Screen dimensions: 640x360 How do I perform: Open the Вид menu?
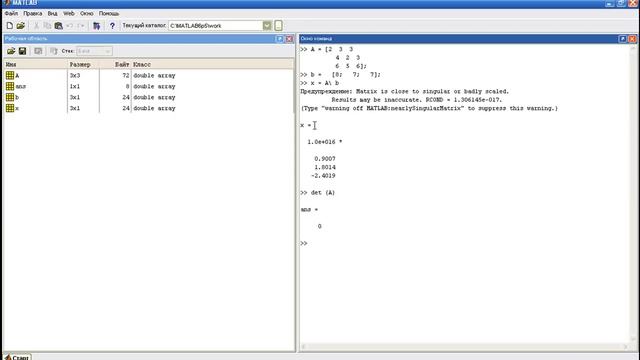(52, 13)
